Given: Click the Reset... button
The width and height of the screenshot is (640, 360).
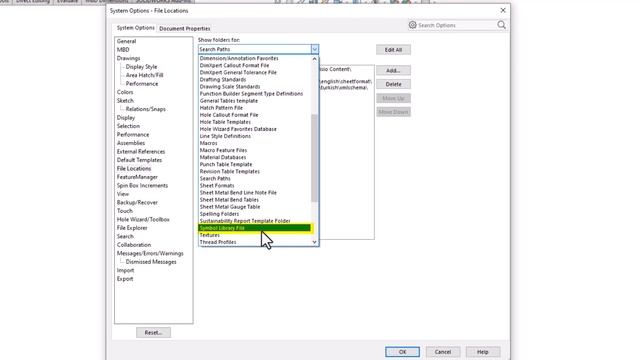Looking at the screenshot, I should (153, 333).
